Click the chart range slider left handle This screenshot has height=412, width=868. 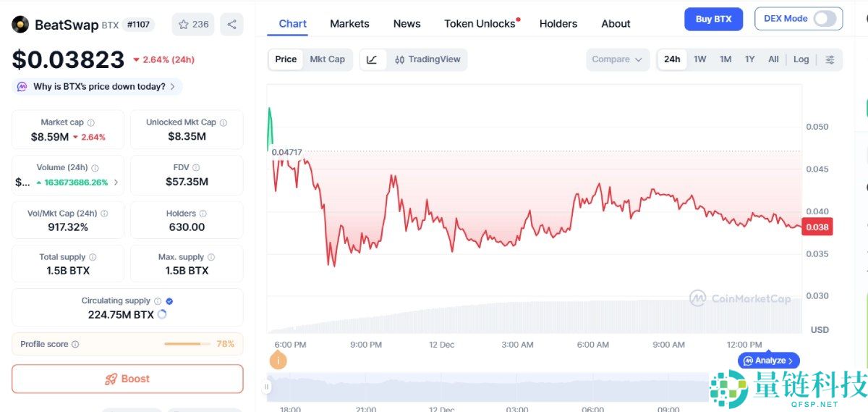point(267,387)
